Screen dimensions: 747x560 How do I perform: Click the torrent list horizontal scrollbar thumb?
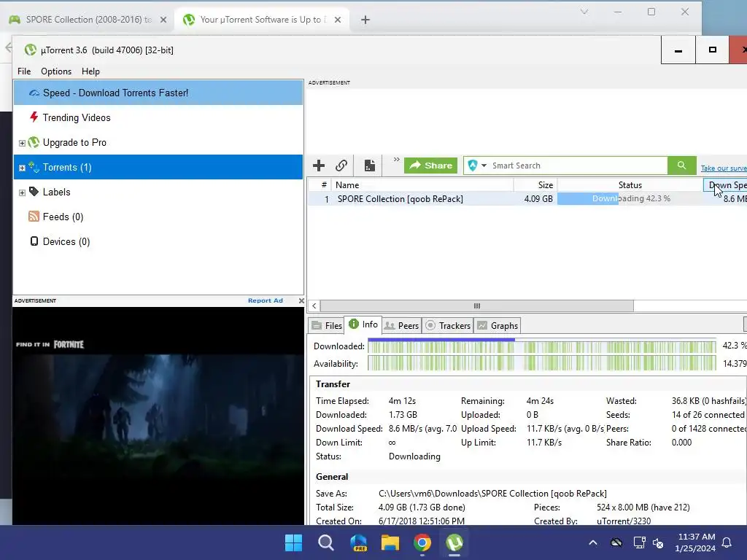pyautogui.click(x=477, y=306)
